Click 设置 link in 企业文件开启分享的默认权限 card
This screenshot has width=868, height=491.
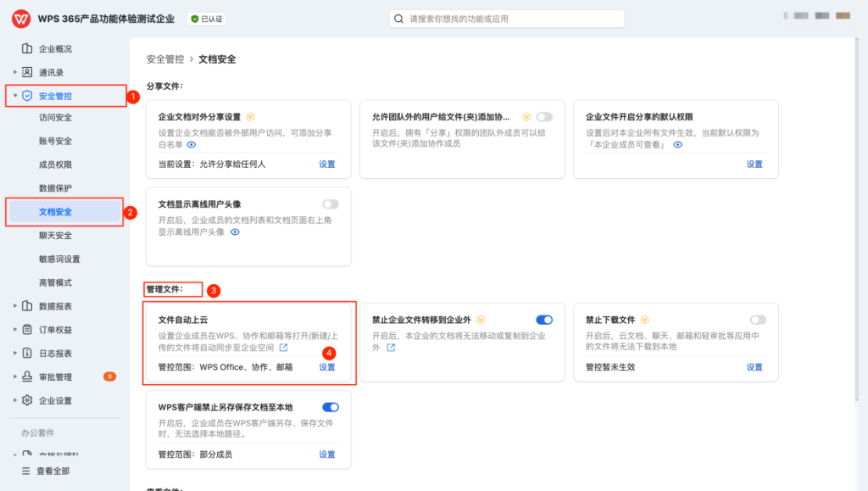point(754,165)
